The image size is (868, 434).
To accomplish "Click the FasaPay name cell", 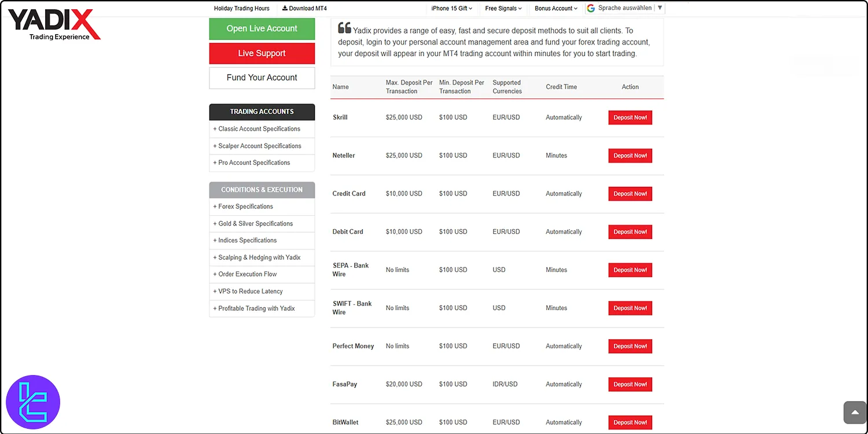I will click(345, 384).
